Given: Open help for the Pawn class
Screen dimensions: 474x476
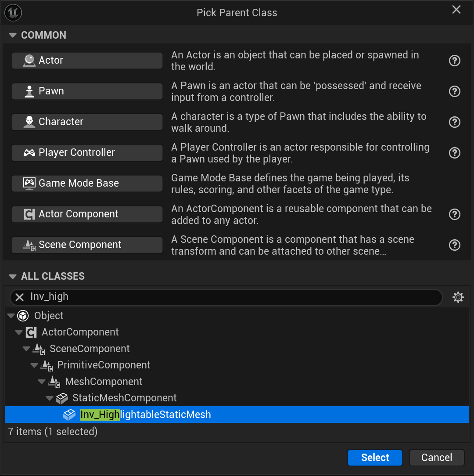Looking at the screenshot, I should [x=455, y=91].
